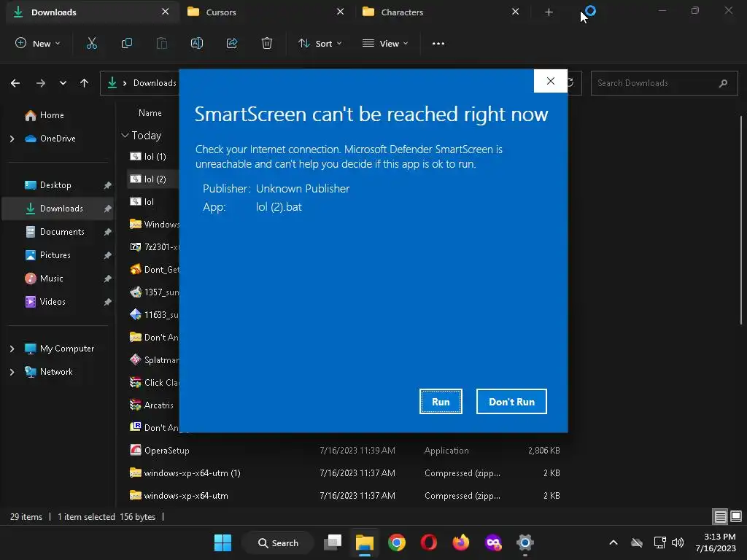
Task: Open the Sort dropdown
Action: [x=320, y=43]
